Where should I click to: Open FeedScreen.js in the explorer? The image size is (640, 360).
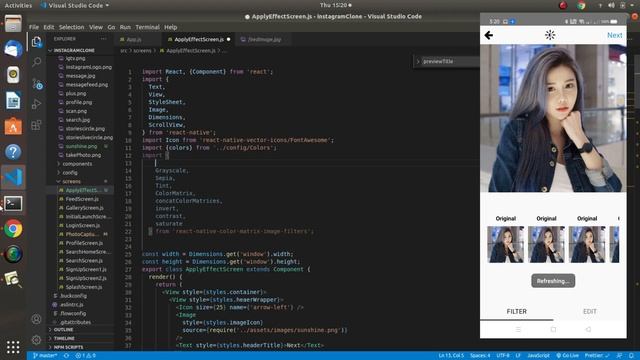coord(82,199)
